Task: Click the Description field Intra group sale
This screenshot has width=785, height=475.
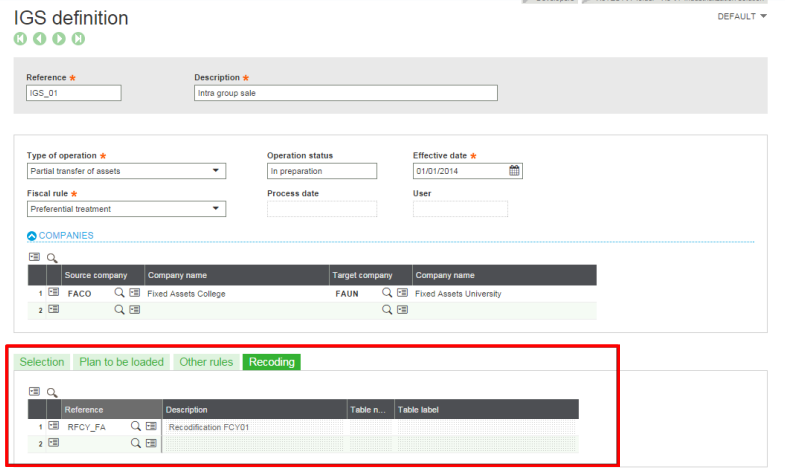Action: click(346, 93)
